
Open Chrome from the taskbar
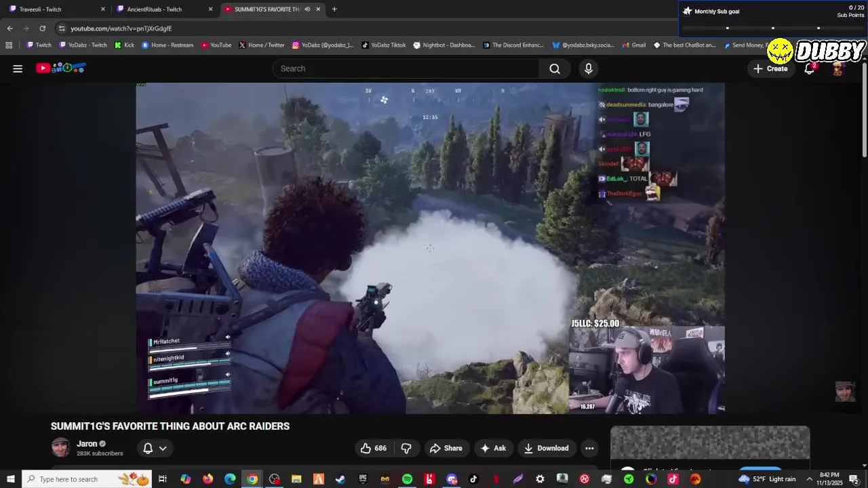coord(252,479)
